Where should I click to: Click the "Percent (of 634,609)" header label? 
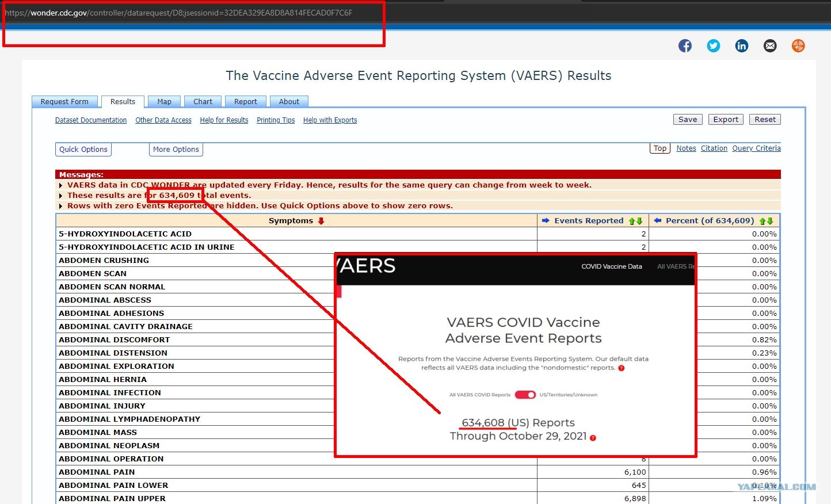point(710,221)
